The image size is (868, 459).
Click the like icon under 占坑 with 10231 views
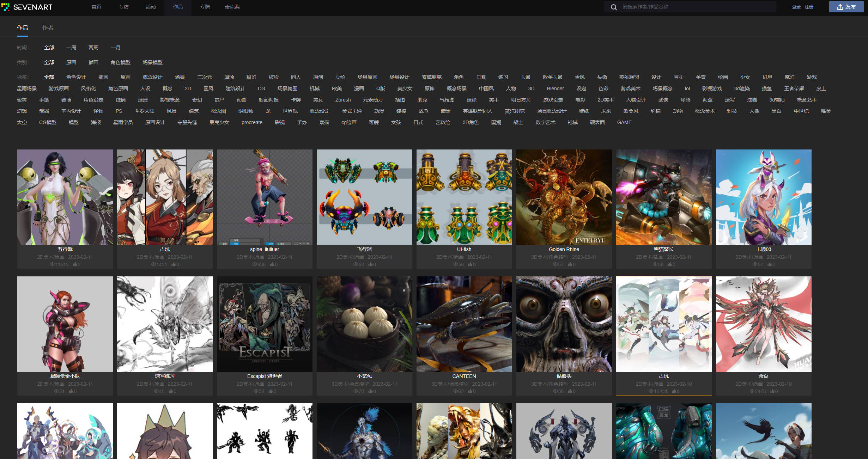[x=674, y=391]
